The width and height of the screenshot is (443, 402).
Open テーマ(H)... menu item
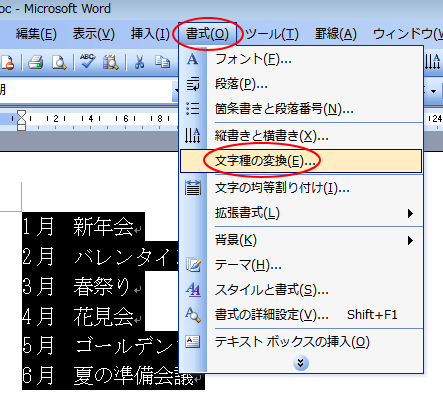(301, 265)
